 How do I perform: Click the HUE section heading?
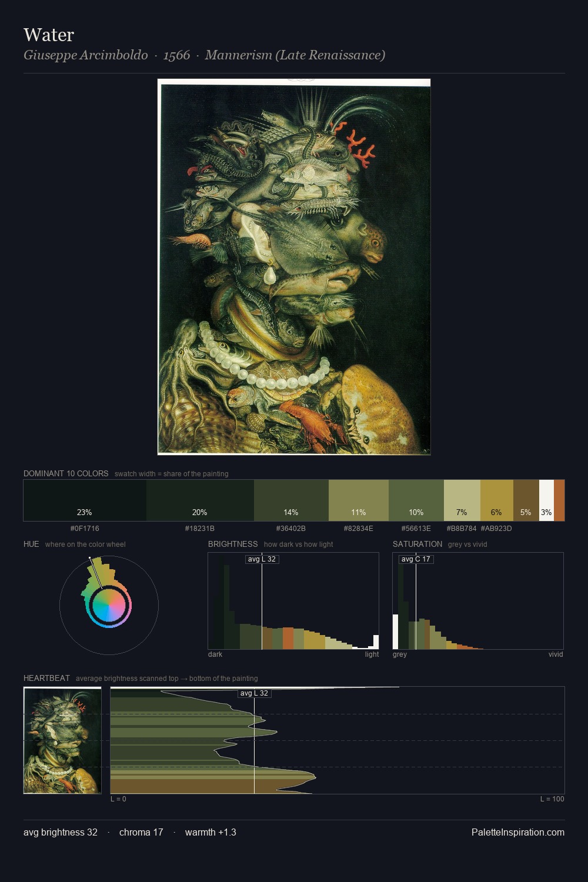(31, 544)
